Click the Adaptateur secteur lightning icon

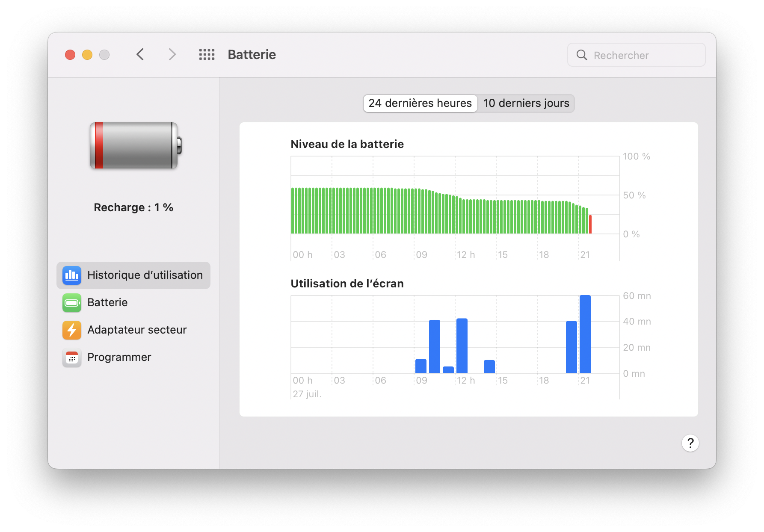pos(71,330)
